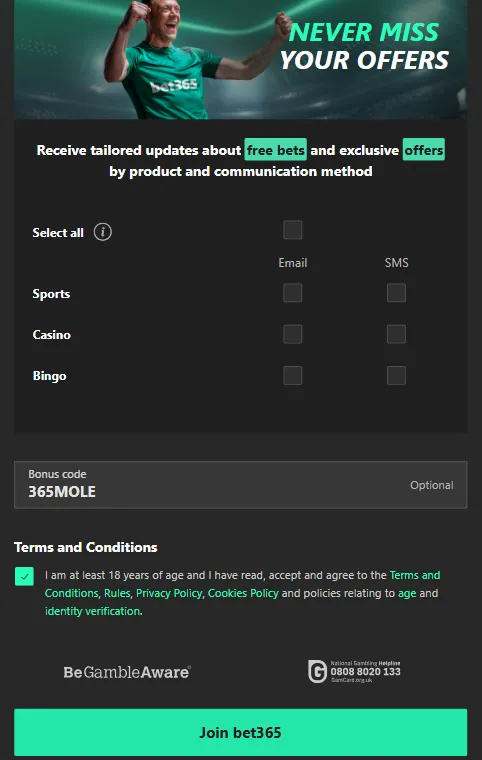Click the Never Miss Your Offers banner

(241, 59)
